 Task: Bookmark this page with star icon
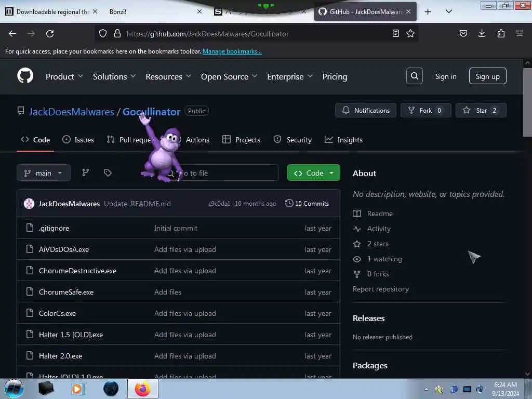tap(410, 33)
